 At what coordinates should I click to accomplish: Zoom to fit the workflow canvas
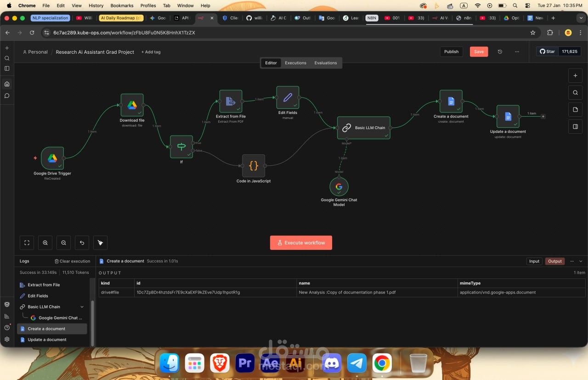tap(27, 243)
